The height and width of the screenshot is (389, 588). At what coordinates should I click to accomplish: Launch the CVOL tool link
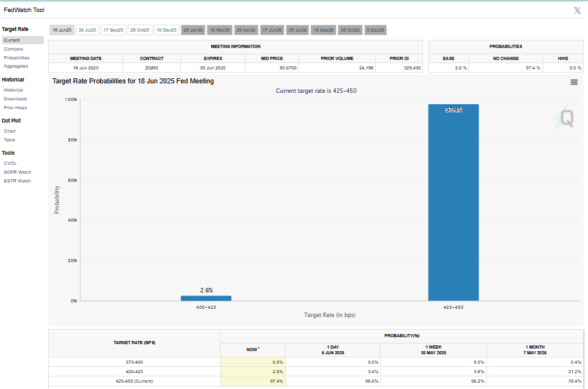pos(10,163)
